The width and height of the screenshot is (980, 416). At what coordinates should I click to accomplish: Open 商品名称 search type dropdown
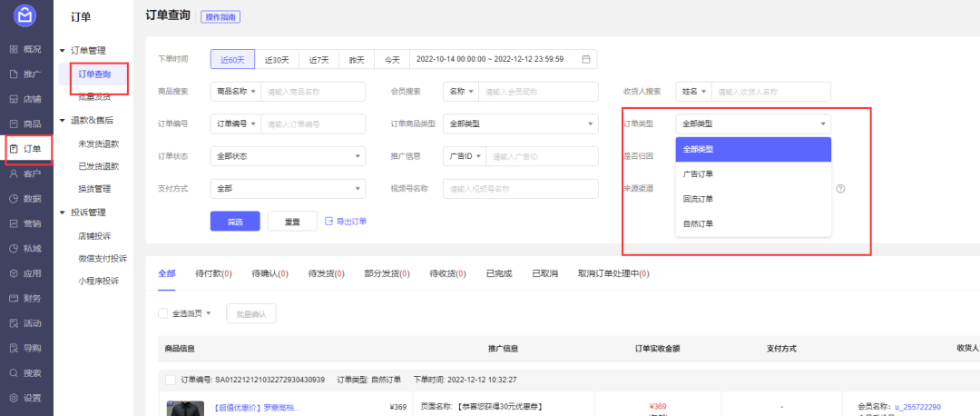[236, 92]
